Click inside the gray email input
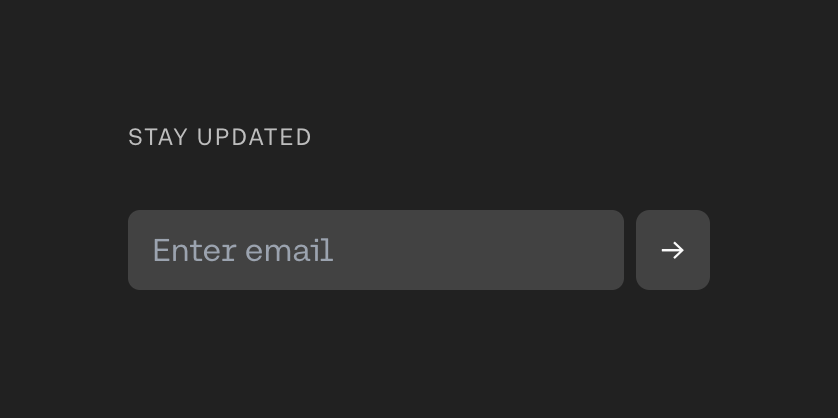838x418 pixels. click(375, 250)
